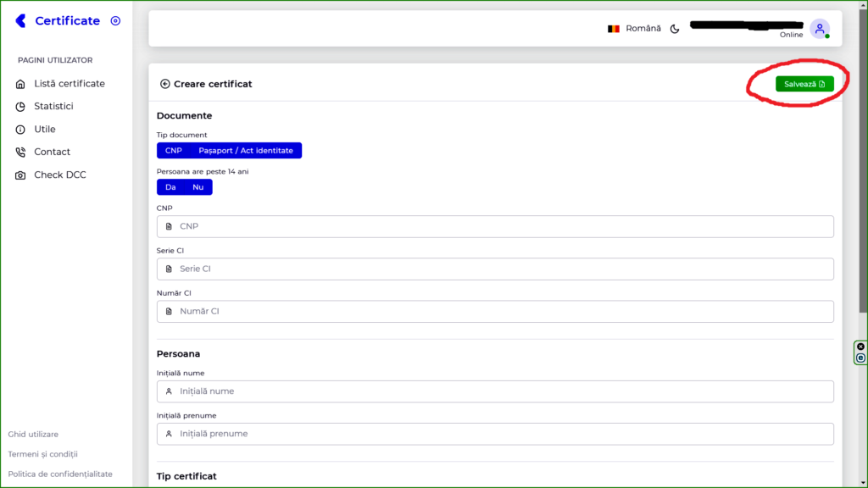The width and height of the screenshot is (868, 488).
Task: Focus the Inițială nume input field
Action: pos(495,391)
